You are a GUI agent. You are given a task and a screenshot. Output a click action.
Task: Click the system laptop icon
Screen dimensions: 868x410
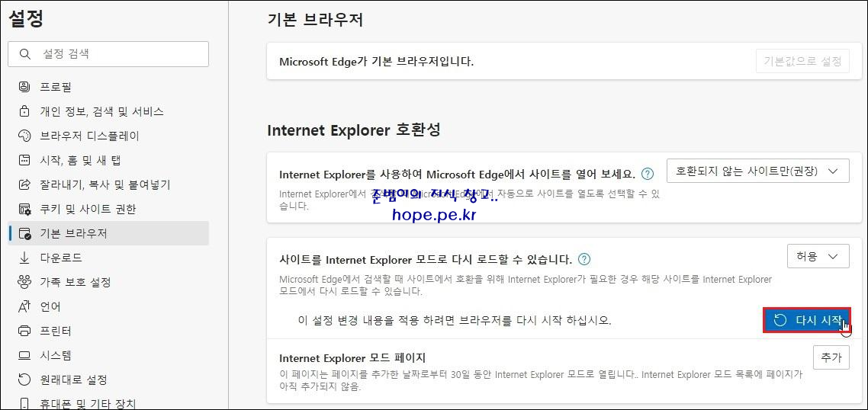[24, 355]
